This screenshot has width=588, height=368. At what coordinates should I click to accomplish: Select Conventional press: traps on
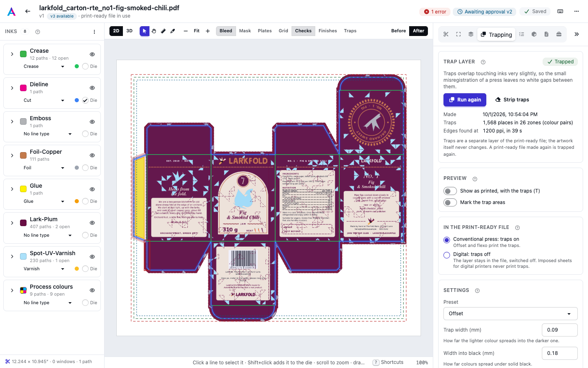pyautogui.click(x=447, y=240)
